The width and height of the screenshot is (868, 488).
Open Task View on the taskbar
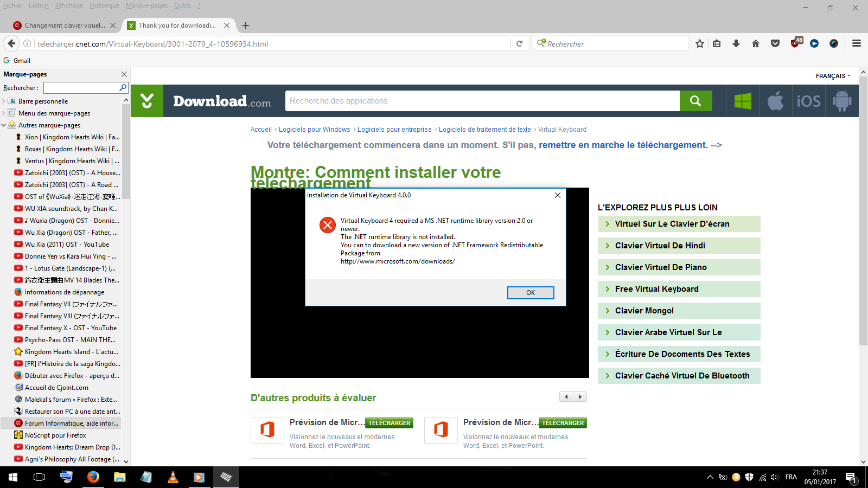click(x=39, y=477)
